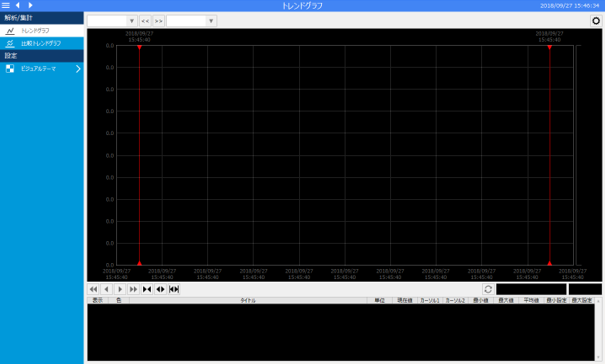Open the circular settings icon above graph
605x364 pixels.
point(596,21)
